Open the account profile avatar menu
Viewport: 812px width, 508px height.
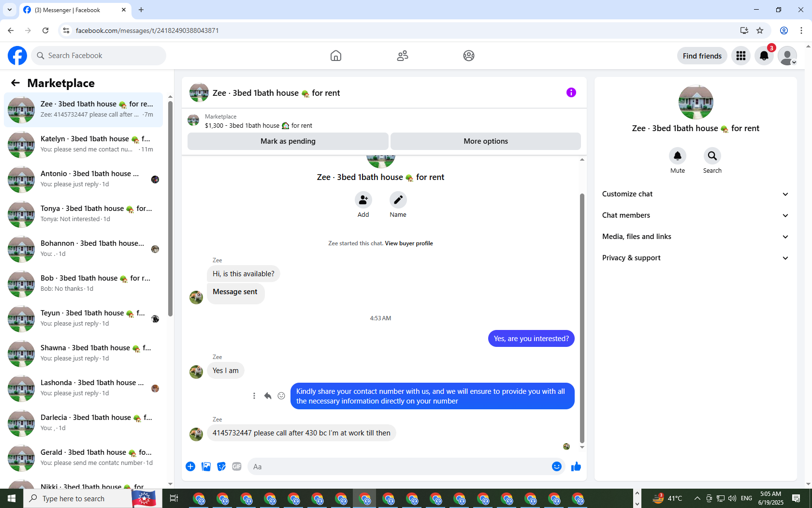[x=787, y=56]
